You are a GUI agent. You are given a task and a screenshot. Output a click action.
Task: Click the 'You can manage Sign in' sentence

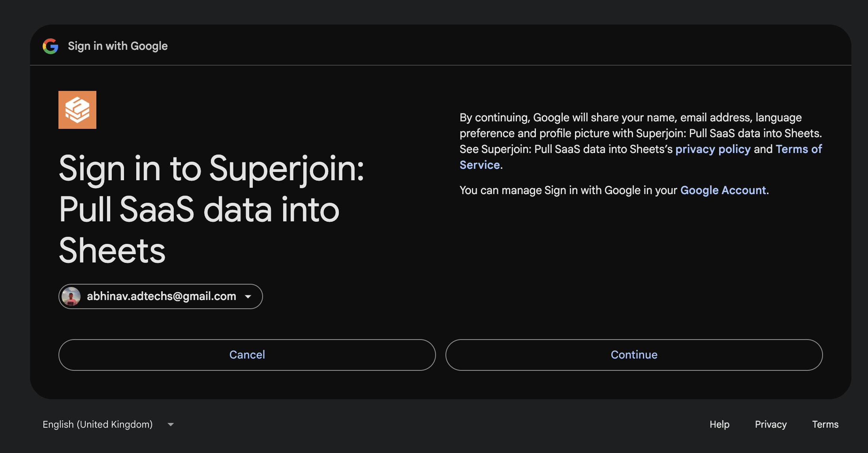569,191
